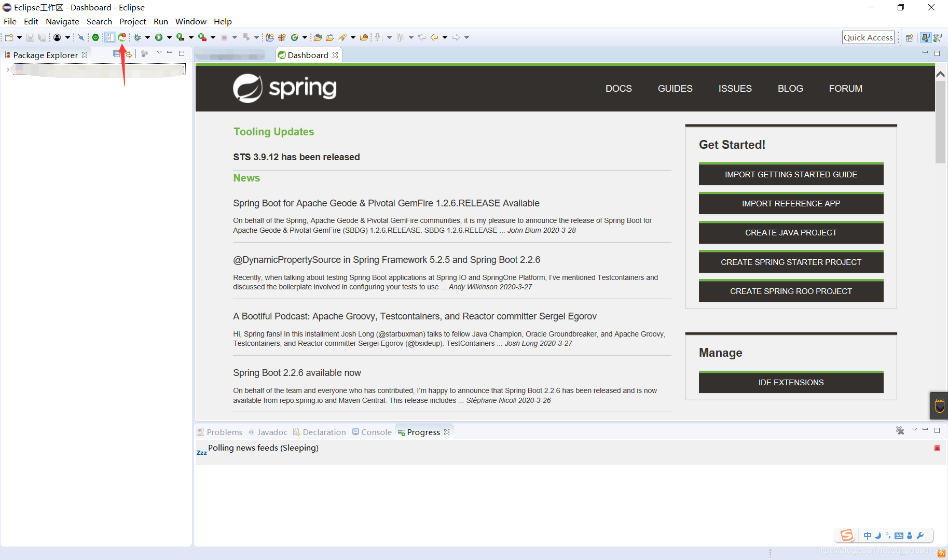This screenshot has height=560, width=948.
Task: Click IMPORT GETTING STARTED GUIDE button
Action: click(x=791, y=174)
